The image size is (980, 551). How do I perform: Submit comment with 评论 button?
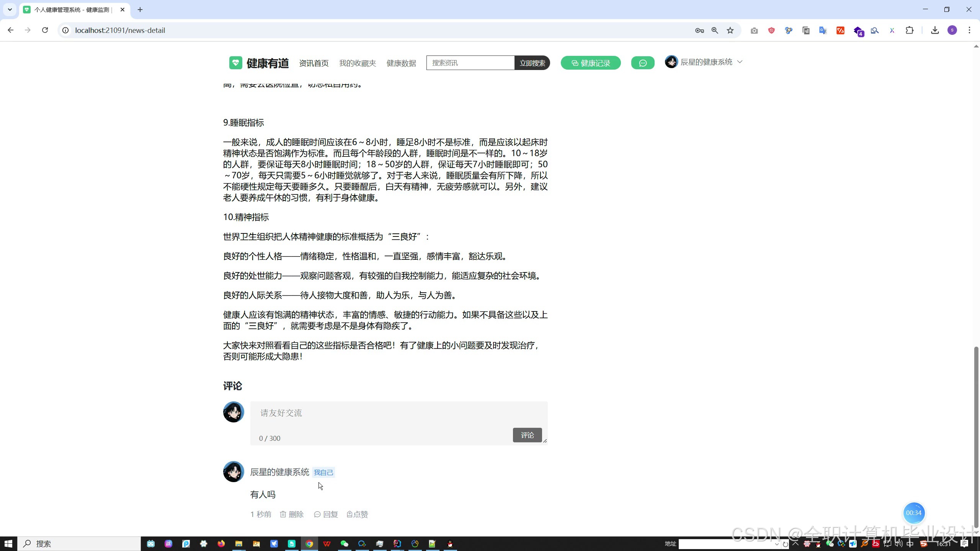pyautogui.click(x=527, y=435)
